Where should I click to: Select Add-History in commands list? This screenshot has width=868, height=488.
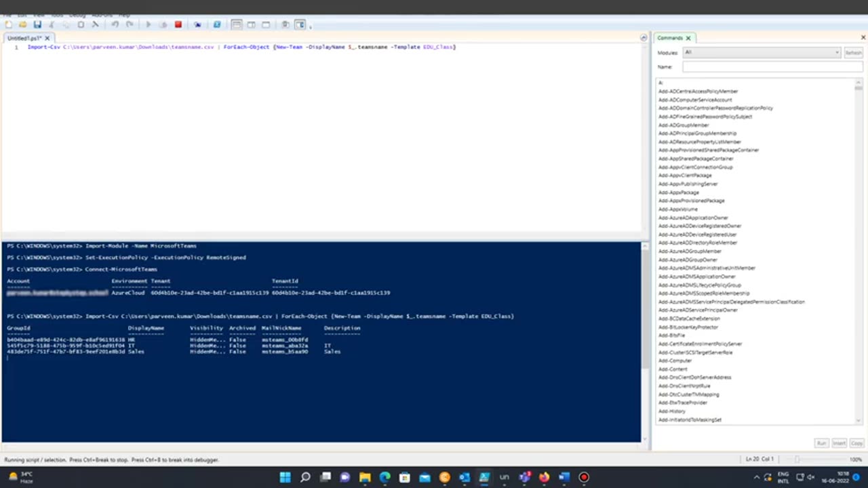coord(671,411)
